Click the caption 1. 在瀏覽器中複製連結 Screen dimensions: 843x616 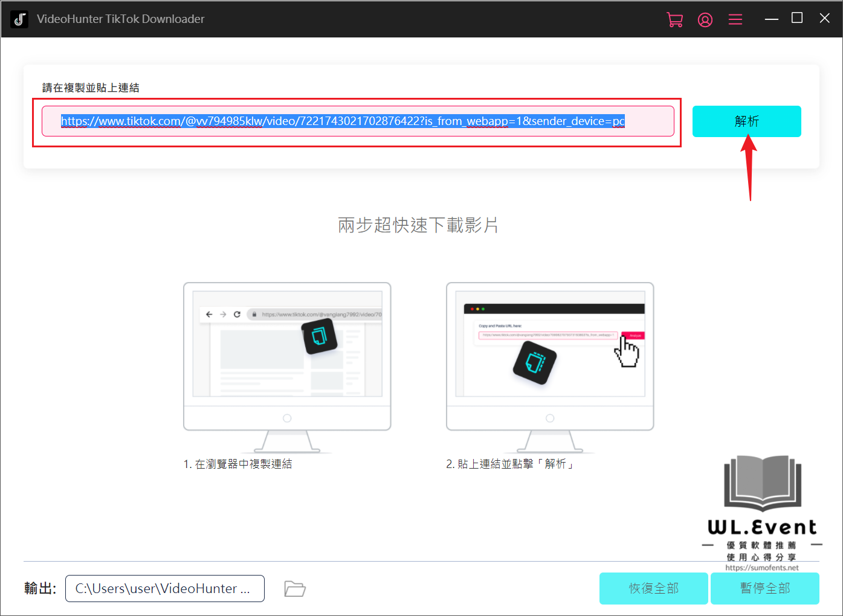tap(237, 464)
